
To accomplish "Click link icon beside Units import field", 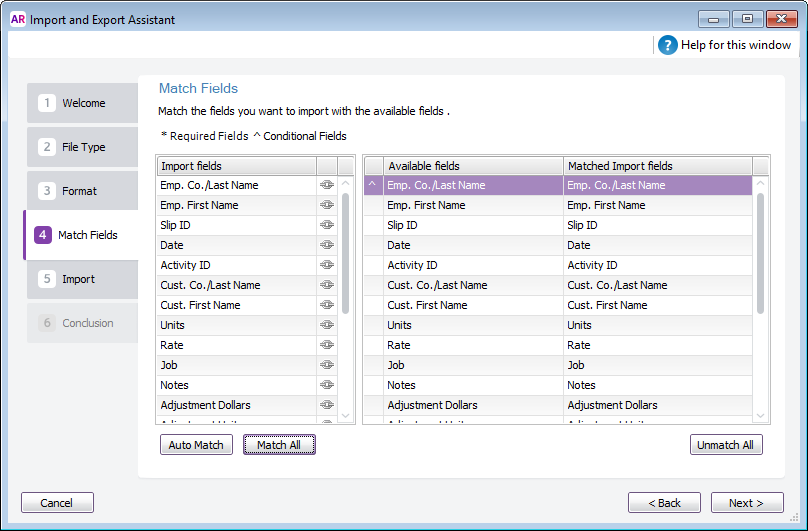I will coord(327,325).
